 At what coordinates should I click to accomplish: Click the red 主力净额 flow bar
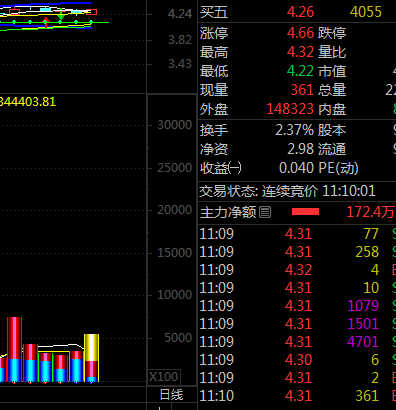click(x=305, y=212)
